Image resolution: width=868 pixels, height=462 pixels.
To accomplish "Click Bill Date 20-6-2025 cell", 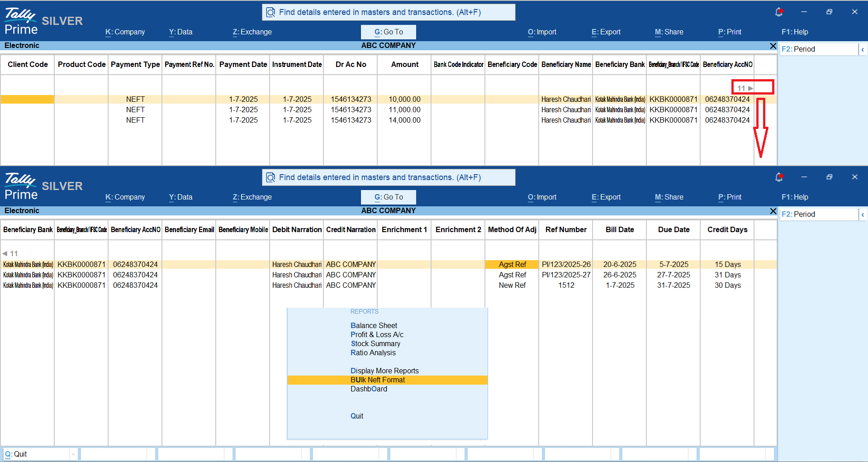I will [620, 265].
